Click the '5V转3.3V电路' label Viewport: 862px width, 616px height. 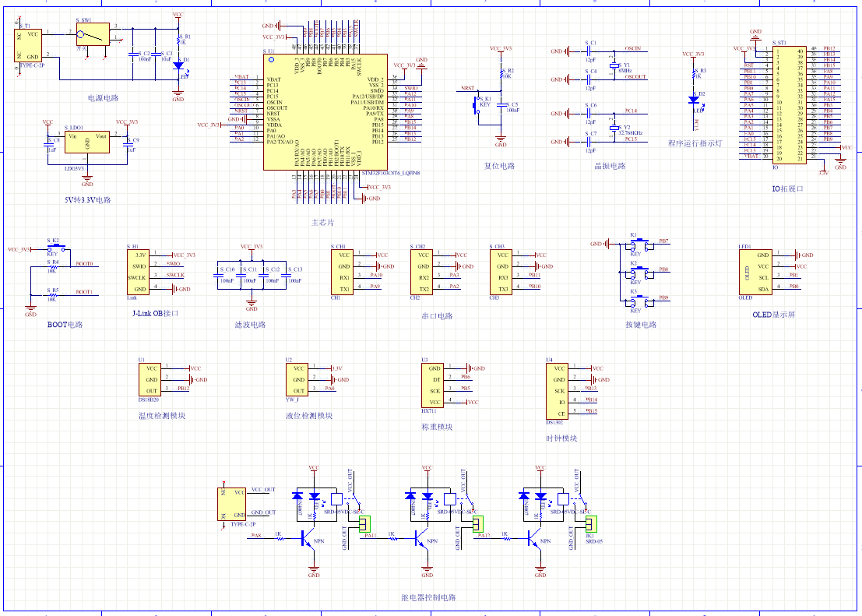click(x=87, y=199)
